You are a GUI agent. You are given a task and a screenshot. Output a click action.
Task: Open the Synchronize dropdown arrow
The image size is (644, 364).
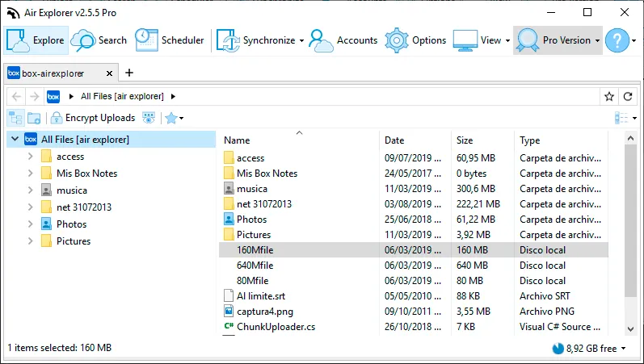[301, 40]
